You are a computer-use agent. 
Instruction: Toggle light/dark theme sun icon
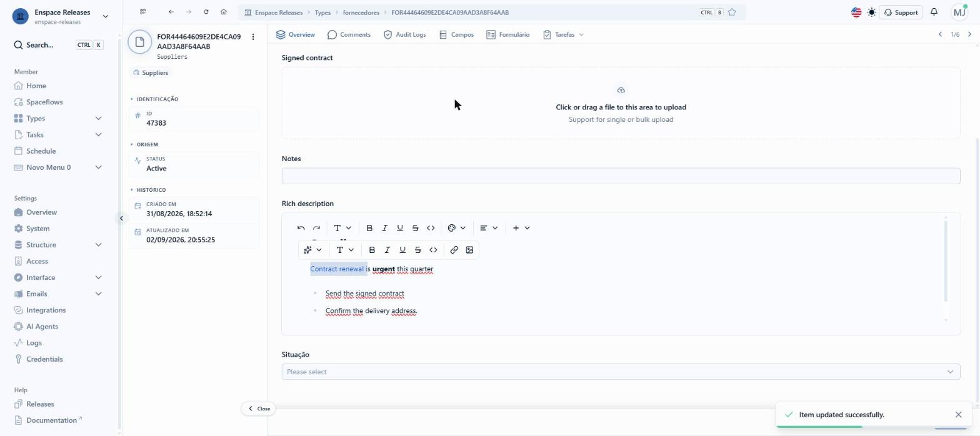click(872, 12)
